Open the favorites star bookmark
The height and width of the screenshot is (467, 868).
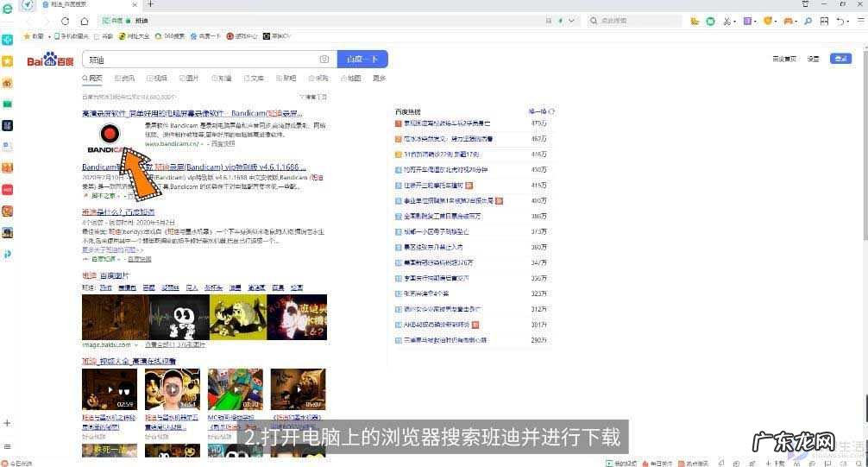[33, 36]
